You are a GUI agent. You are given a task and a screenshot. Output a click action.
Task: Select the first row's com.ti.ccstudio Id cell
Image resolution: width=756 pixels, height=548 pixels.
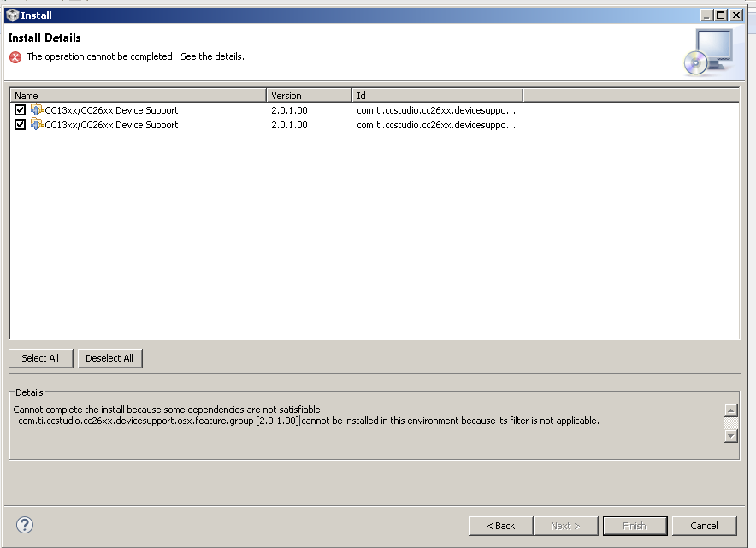(x=436, y=110)
